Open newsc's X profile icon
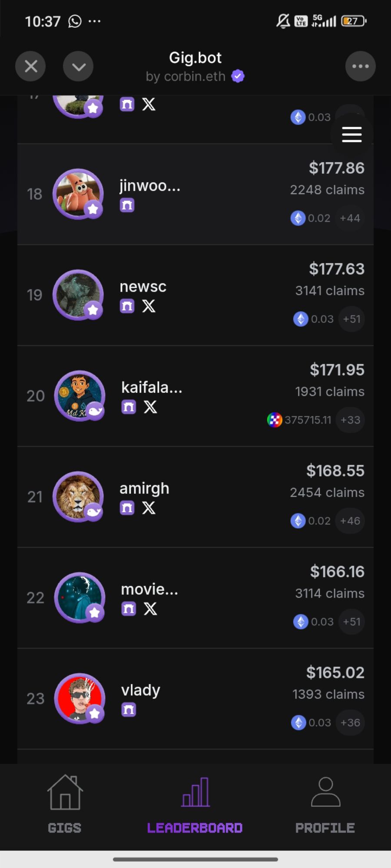The width and height of the screenshot is (391, 868). (149, 306)
